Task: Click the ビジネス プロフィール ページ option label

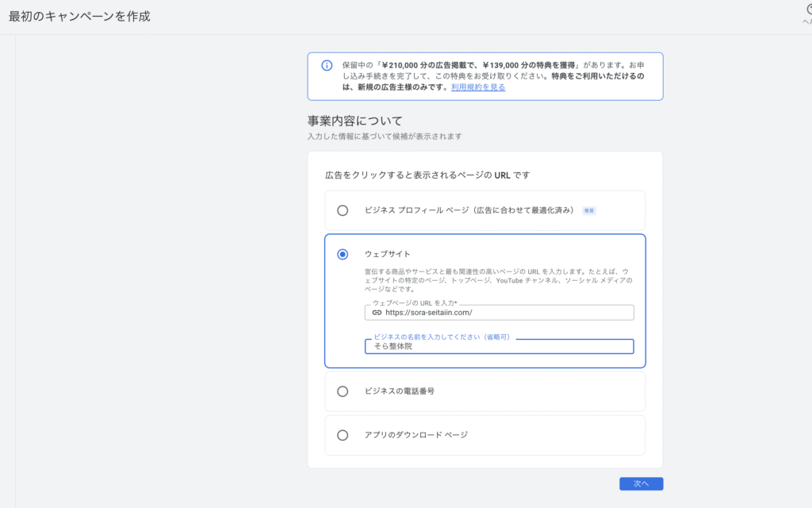Action: tap(469, 210)
